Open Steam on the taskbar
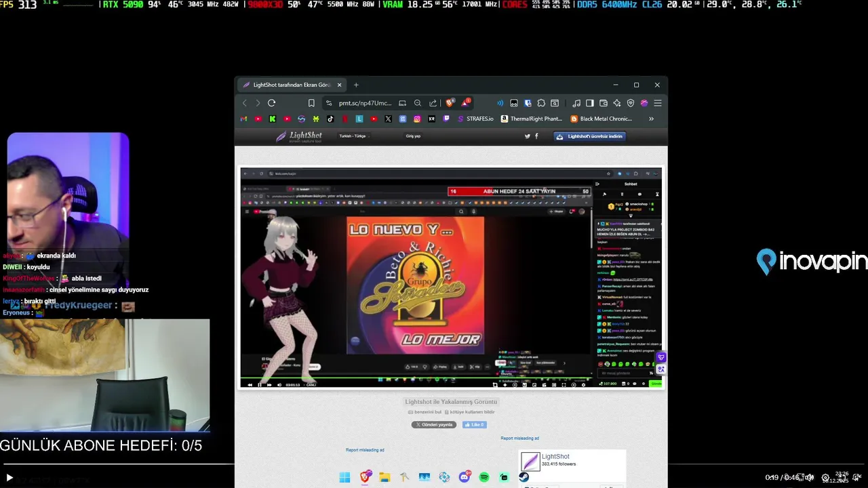 click(x=524, y=477)
